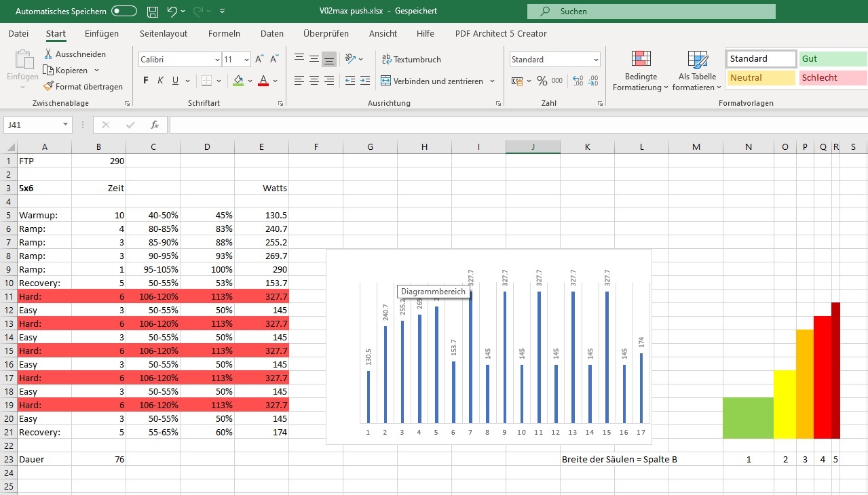Click the insert function fx icon
The width and height of the screenshot is (868, 495).
[x=155, y=125]
